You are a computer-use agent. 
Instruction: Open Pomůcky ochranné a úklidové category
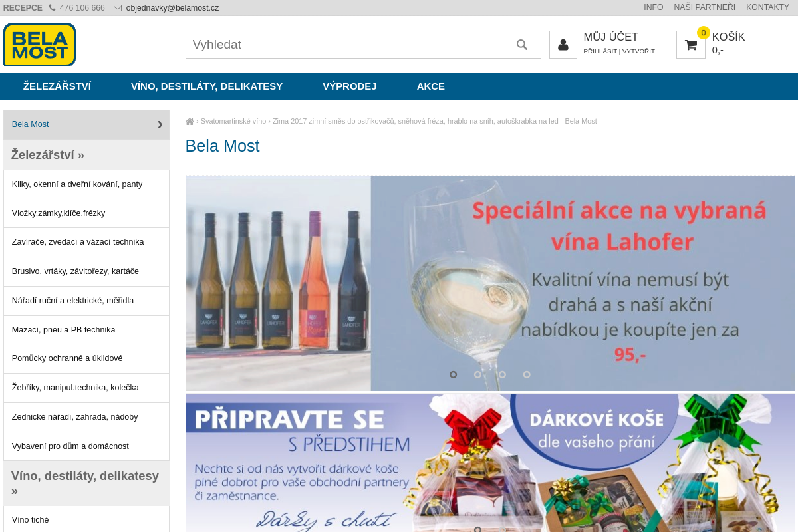(x=86, y=358)
